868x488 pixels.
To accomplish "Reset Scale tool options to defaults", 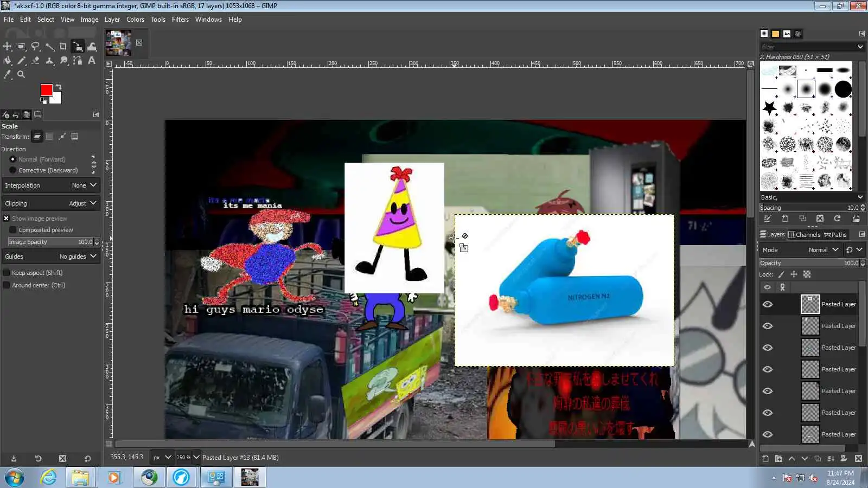I will pyautogui.click(x=87, y=459).
